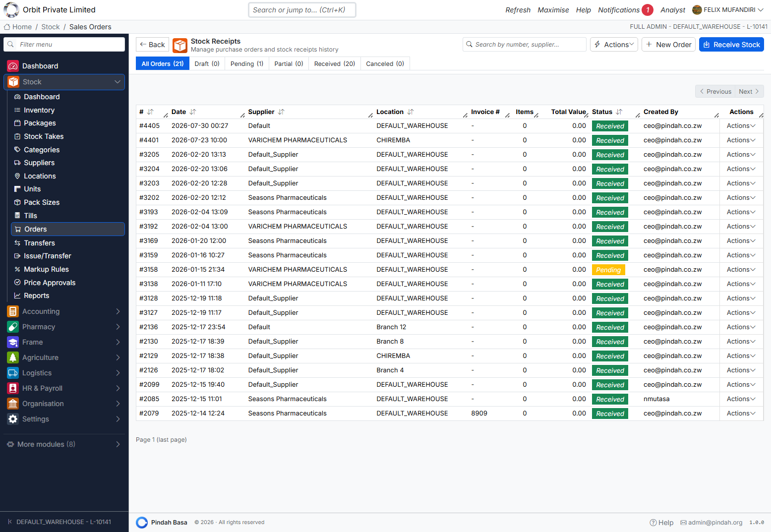
Task: Open the Logistics truck icon
Action: tap(13, 373)
